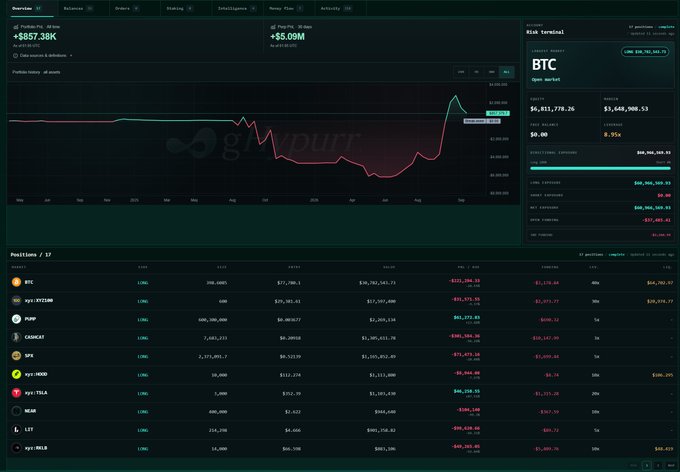Click the BTC coin icon in positions
Image resolution: width=680 pixels, height=472 pixels.
coord(16,282)
